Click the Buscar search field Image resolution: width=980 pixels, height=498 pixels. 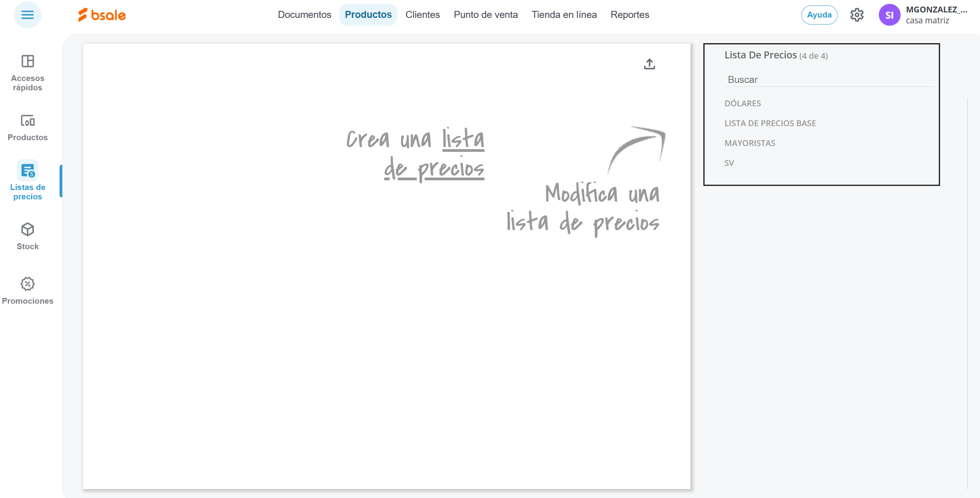pos(828,80)
